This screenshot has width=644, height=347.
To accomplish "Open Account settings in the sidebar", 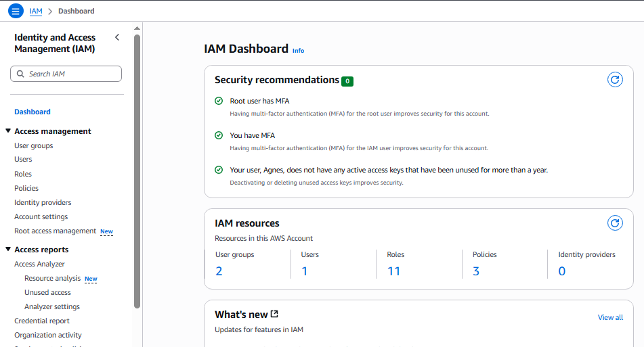I will click(x=41, y=216).
